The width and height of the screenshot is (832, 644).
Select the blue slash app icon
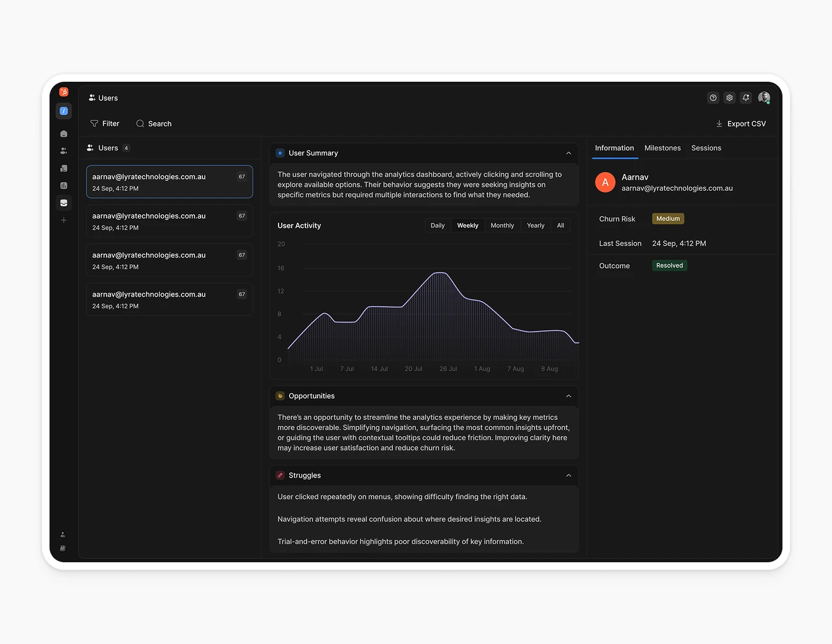pos(64,111)
